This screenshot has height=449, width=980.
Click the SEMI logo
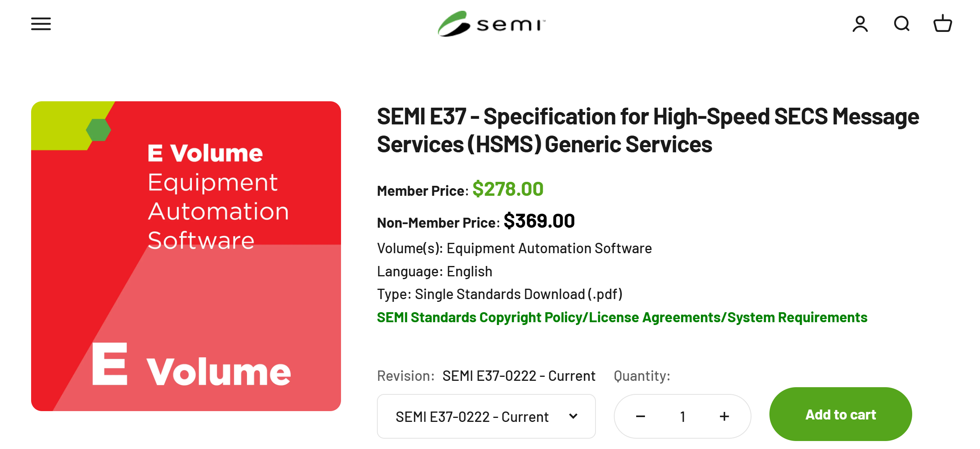coord(491,24)
